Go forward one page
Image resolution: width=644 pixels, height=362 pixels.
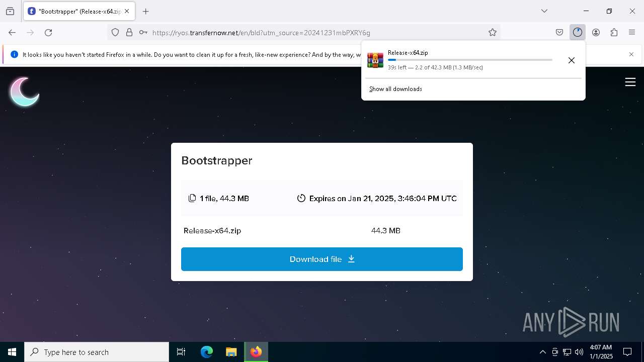30,33
